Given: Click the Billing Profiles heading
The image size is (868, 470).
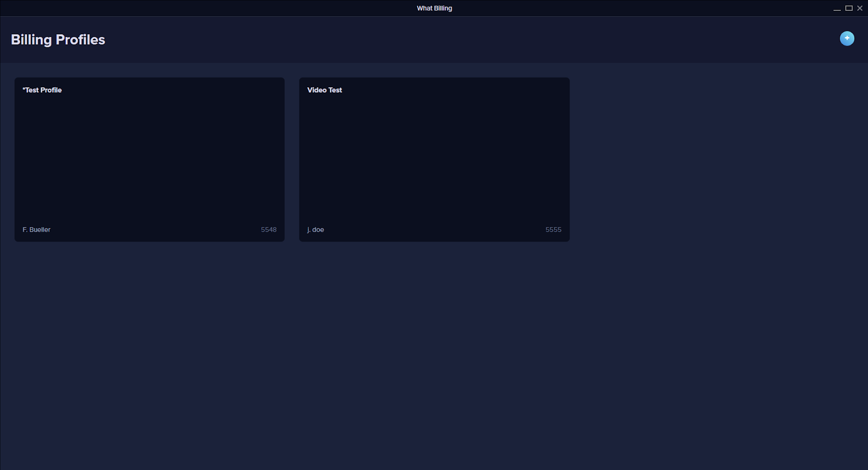Looking at the screenshot, I should (x=58, y=40).
